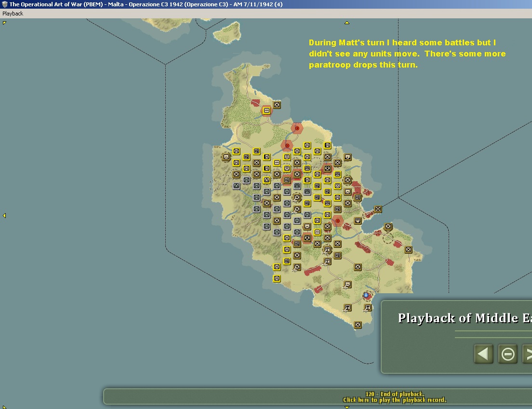Select the anti-aircraft unit with dashed ring
The image size is (532, 409).
coord(327,250)
